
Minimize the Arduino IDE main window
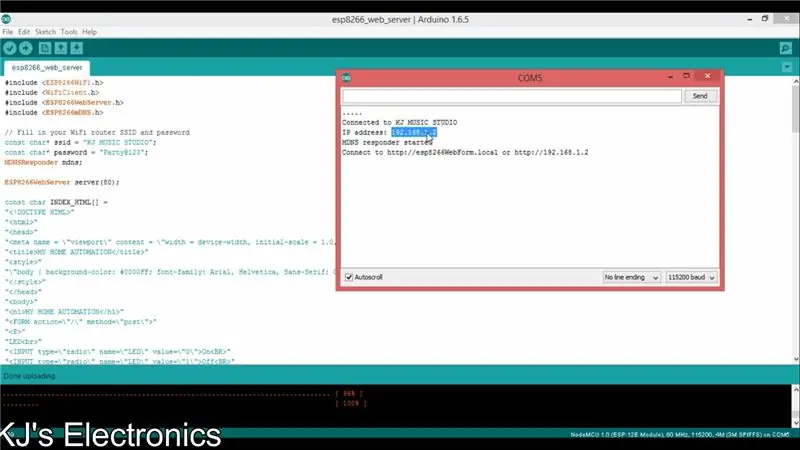[x=749, y=19]
